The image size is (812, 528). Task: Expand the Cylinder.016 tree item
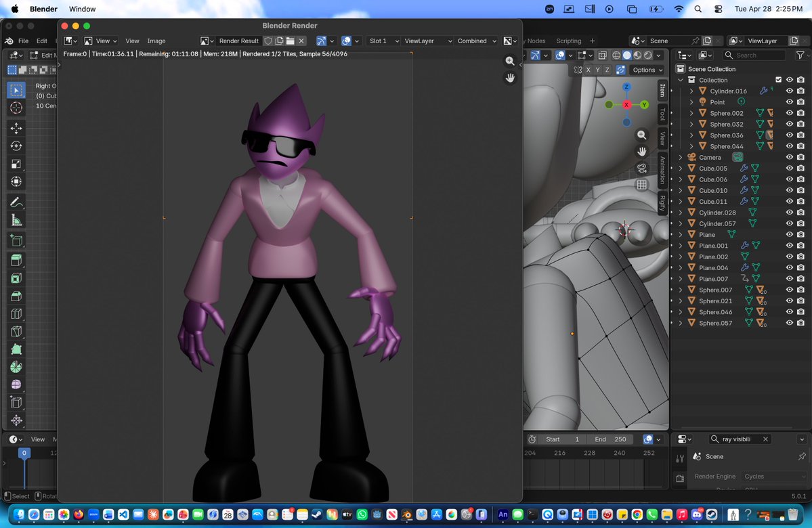click(691, 91)
